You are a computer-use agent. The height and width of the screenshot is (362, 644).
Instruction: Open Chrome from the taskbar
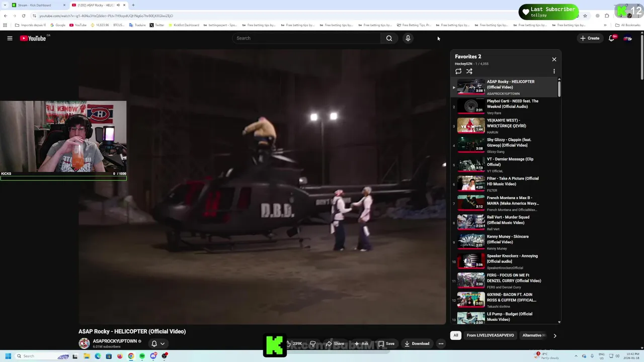click(x=131, y=356)
